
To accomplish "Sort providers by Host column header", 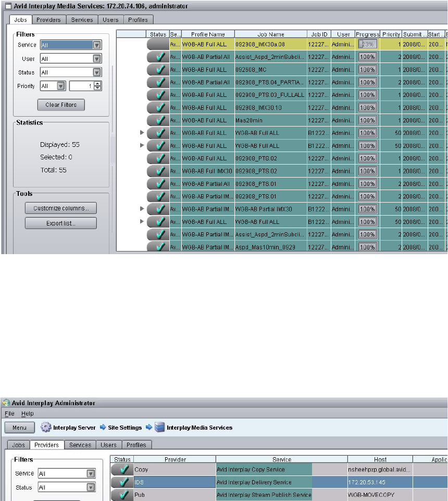I will [380, 459].
